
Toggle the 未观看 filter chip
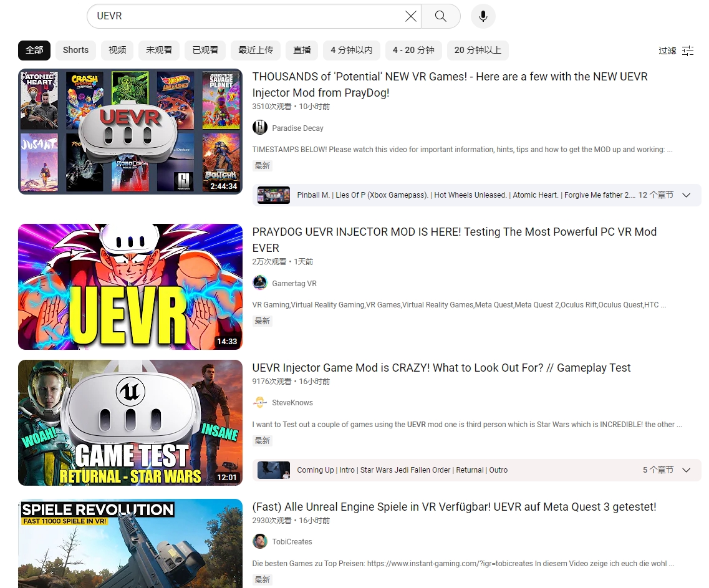pos(159,50)
